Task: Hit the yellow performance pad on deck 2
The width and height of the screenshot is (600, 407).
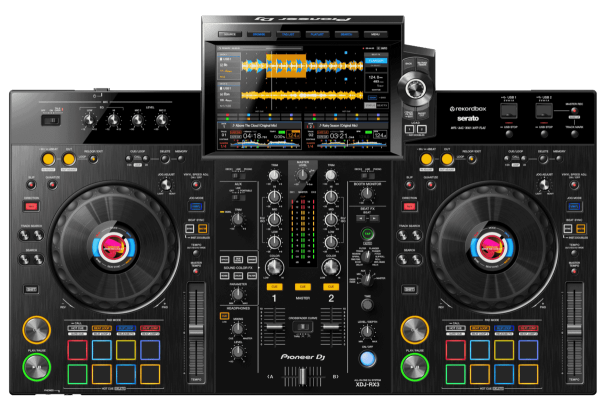Action: pos(504,350)
